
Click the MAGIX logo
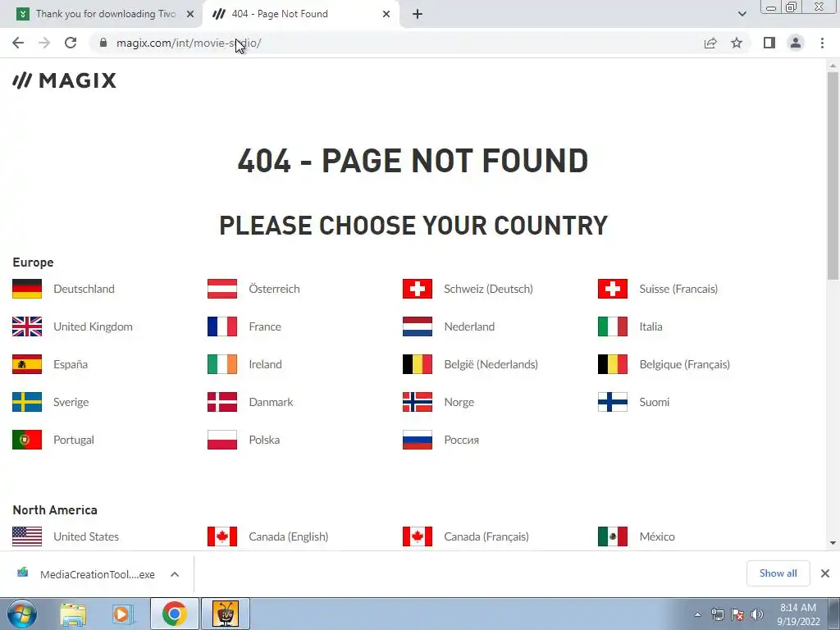point(64,80)
